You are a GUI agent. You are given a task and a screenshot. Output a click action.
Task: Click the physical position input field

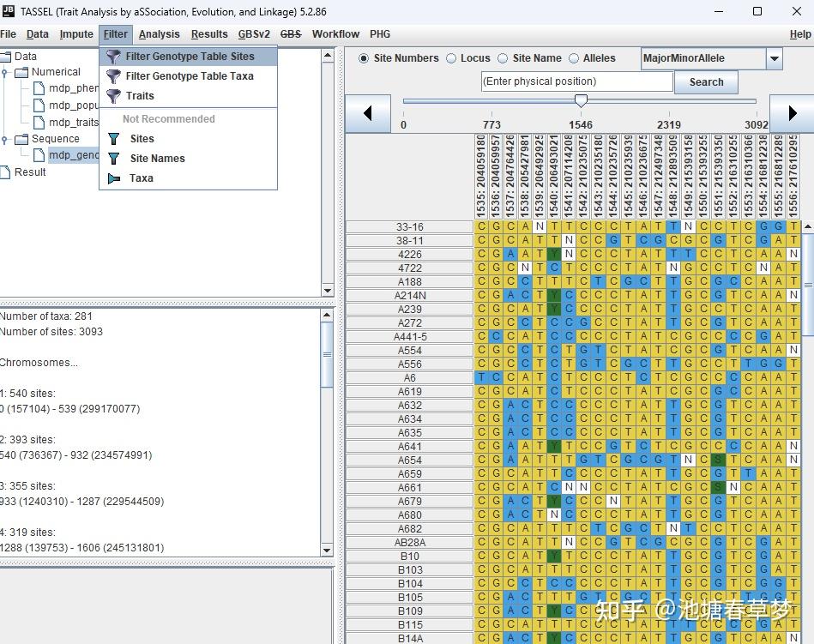point(576,81)
